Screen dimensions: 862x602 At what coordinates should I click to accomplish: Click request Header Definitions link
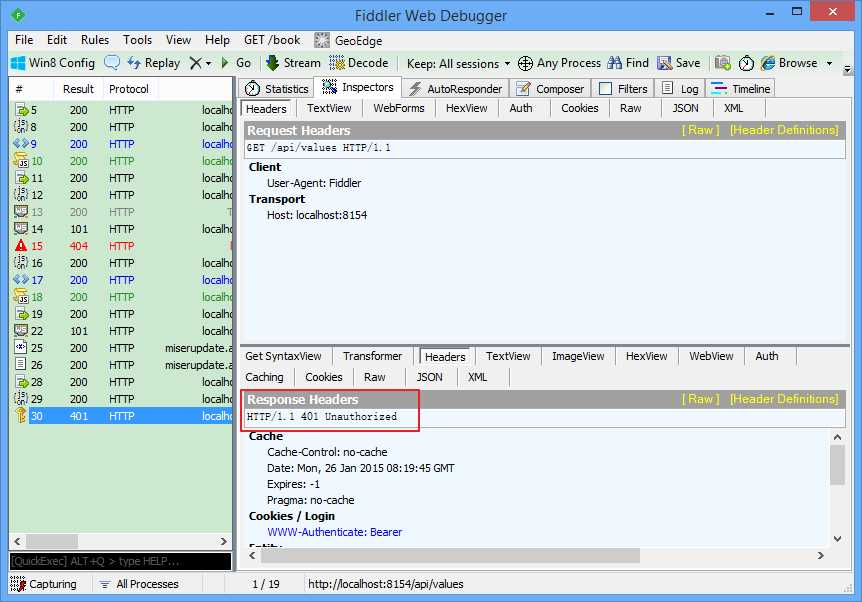click(x=784, y=130)
